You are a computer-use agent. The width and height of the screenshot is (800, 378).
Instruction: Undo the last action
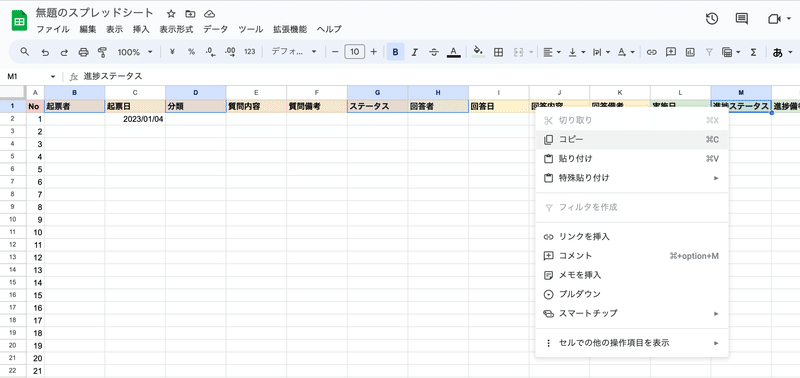pyautogui.click(x=45, y=52)
